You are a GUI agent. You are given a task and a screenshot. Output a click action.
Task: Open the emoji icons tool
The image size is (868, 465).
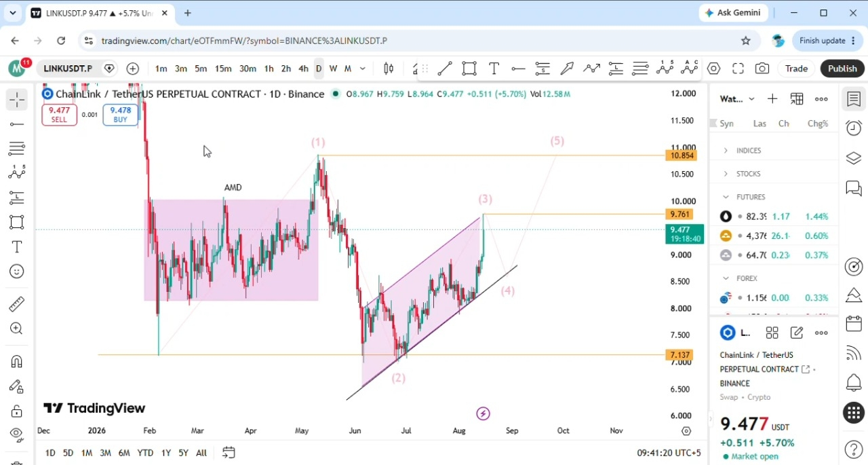(17, 272)
